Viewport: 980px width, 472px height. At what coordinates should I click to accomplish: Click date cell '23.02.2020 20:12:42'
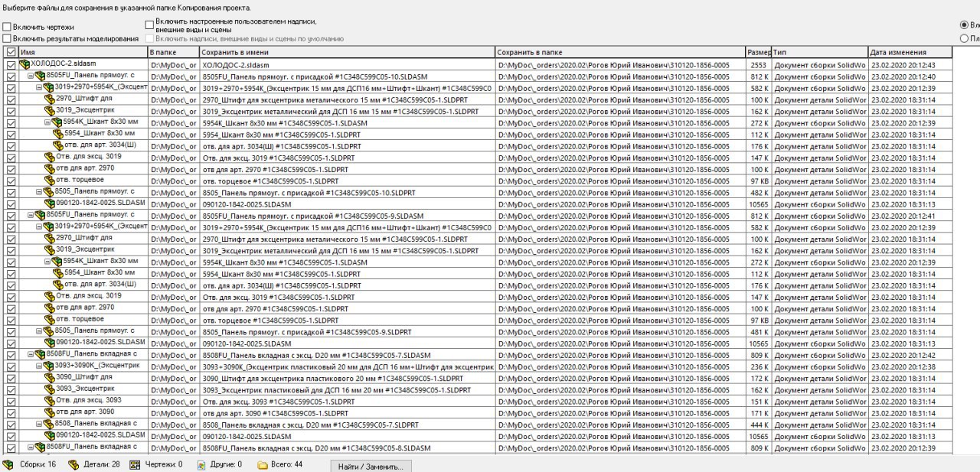tap(910, 355)
